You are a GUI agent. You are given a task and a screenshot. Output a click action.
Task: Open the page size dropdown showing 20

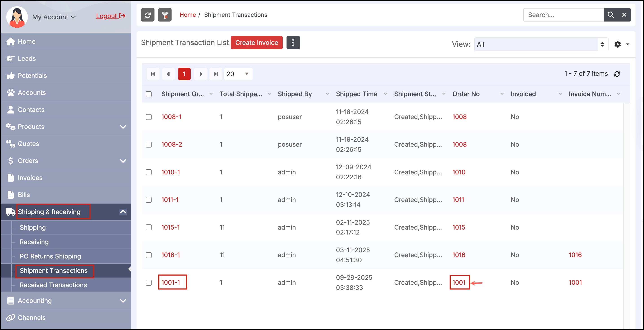pos(238,74)
